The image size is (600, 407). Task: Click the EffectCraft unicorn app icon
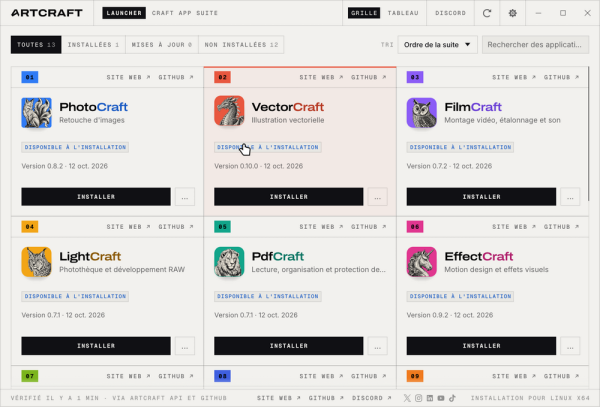421,262
